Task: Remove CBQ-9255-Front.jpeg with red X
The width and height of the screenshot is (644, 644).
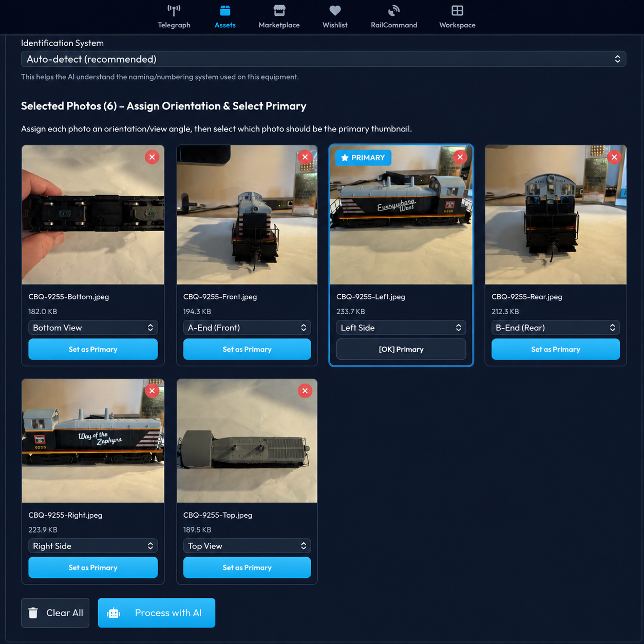Action: (x=305, y=157)
